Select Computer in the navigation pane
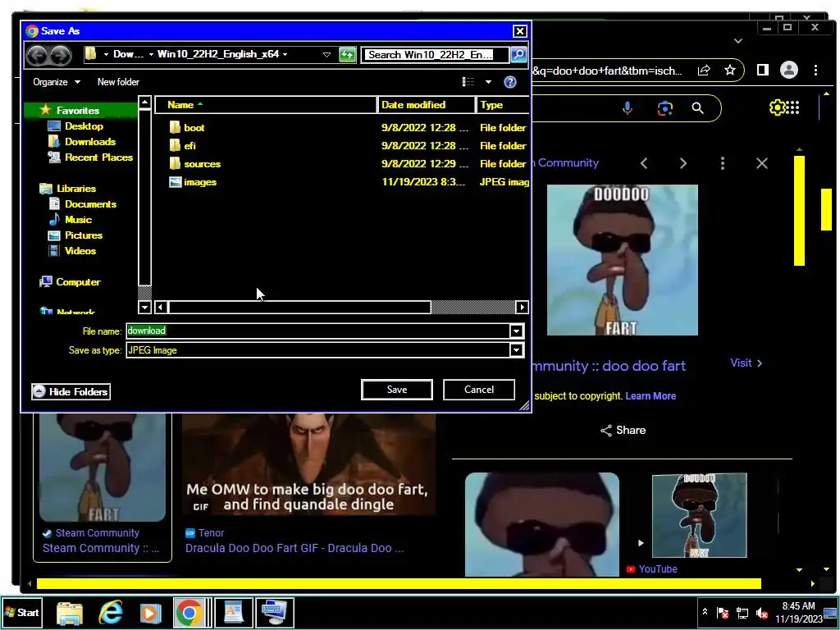 (78, 282)
